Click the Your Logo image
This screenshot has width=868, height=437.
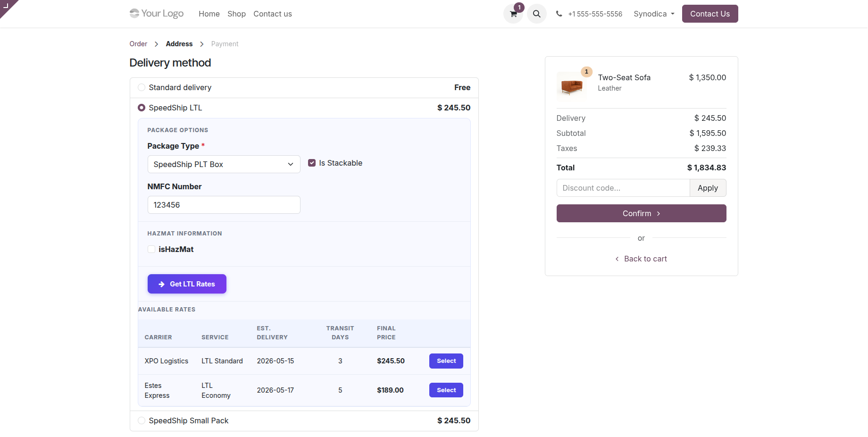(x=157, y=14)
